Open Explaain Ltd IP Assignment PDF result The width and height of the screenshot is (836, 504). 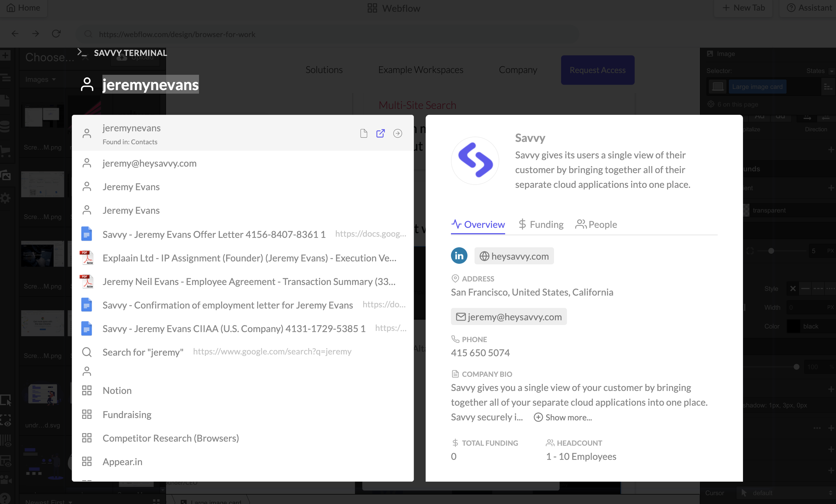pos(243,258)
